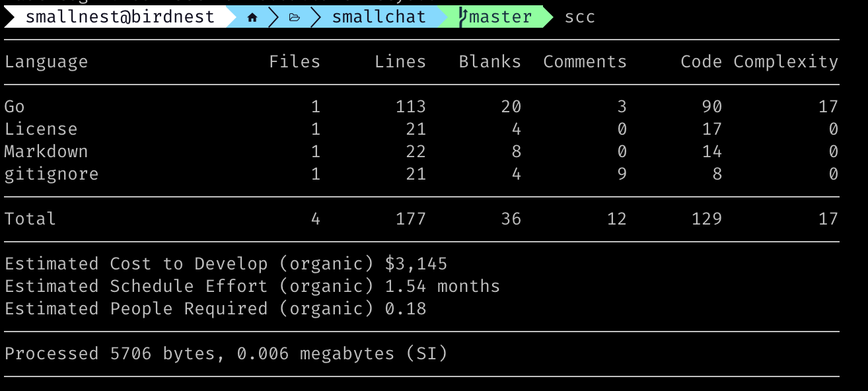Click the Blanks column header
The image size is (868, 391).
tap(490, 61)
